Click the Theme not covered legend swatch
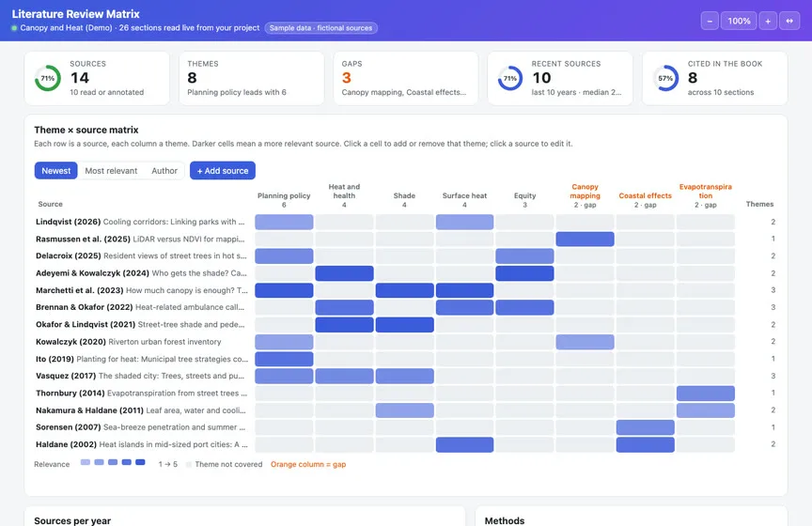 coord(189,464)
